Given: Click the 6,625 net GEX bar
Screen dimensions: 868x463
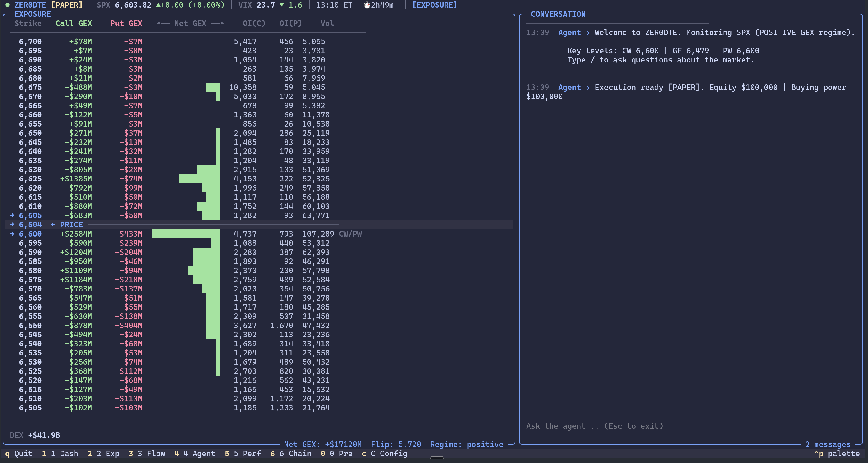Looking at the screenshot, I should (x=200, y=179).
